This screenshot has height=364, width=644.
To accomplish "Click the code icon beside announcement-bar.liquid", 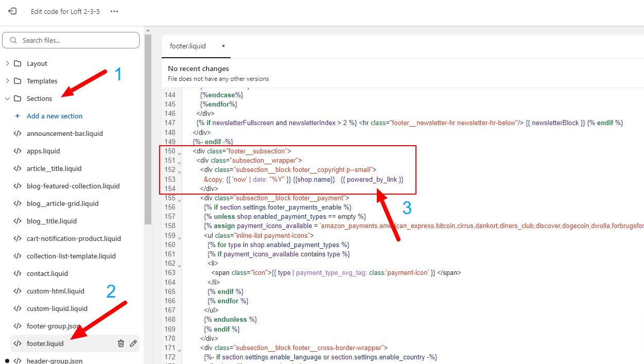I will point(18,133).
